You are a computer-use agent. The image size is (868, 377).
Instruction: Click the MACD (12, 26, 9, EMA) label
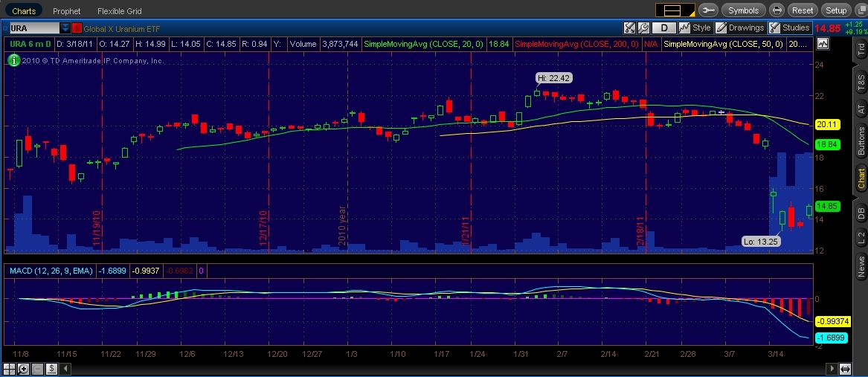[x=50, y=271]
